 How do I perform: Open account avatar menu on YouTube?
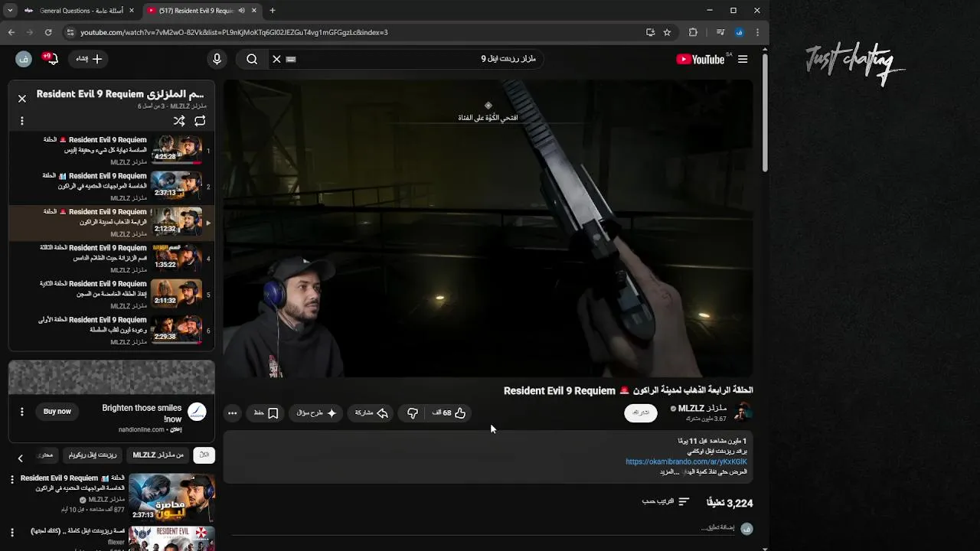pos(24,59)
